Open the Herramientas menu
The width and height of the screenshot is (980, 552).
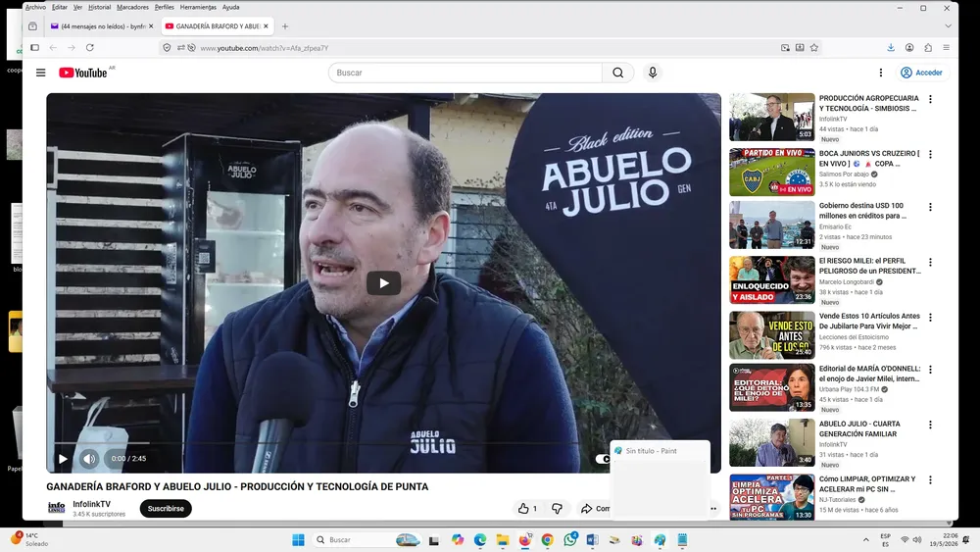pyautogui.click(x=198, y=7)
